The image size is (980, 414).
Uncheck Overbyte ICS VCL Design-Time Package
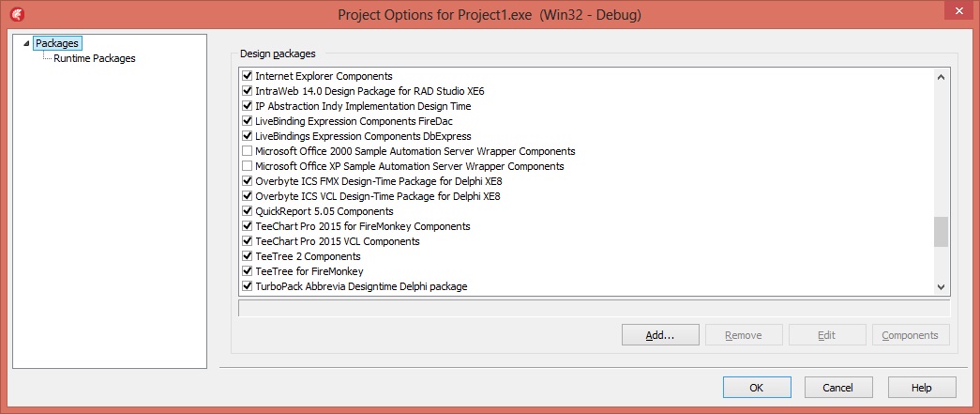point(247,196)
